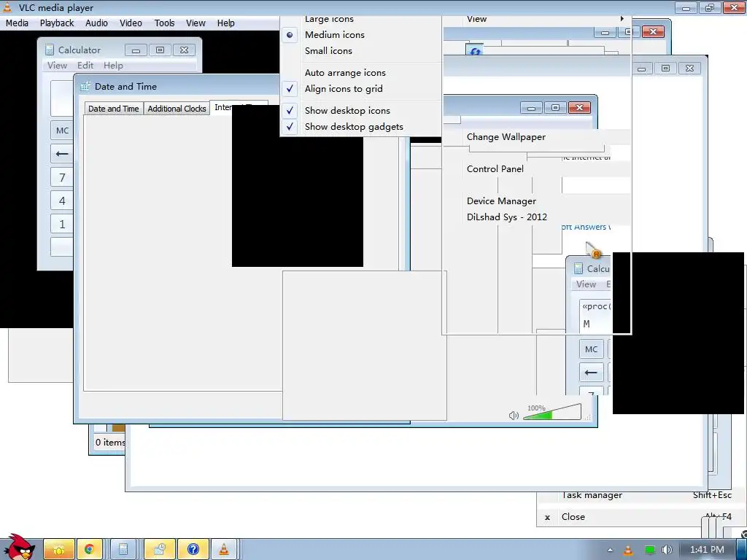Open the Playback menu in VLC
747x560 pixels.
pyautogui.click(x=57, y=23)
